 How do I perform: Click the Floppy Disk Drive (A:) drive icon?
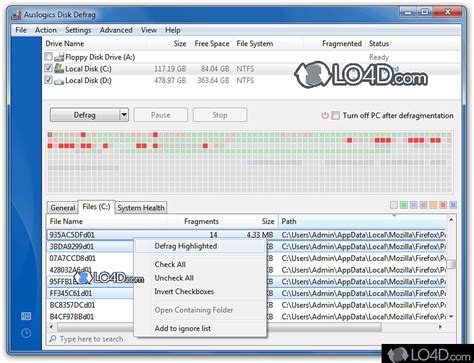coord(59,57)
